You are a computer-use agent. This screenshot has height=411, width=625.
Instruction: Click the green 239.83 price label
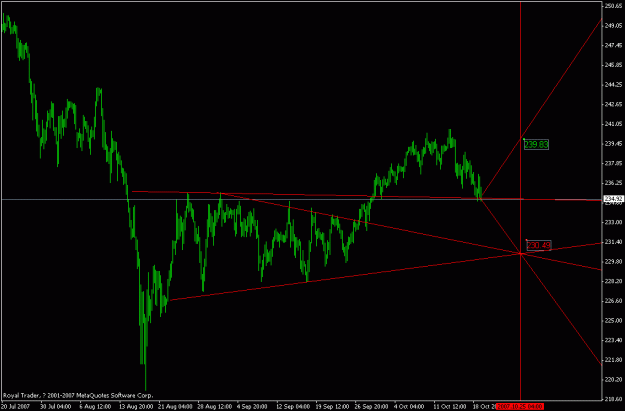click(536, 144)
